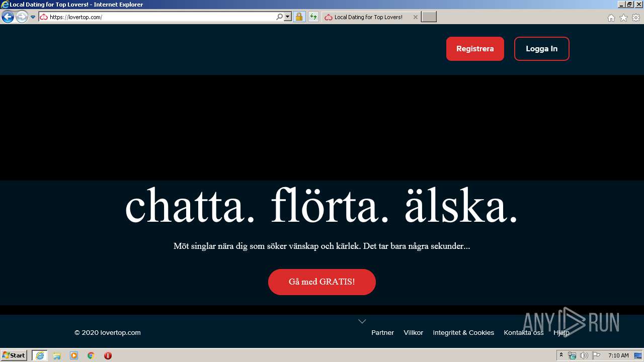The width and height of the screenshot is (644, 362).
Task: Open the Opera taskbar icon
Action: [x=108, y=355]
